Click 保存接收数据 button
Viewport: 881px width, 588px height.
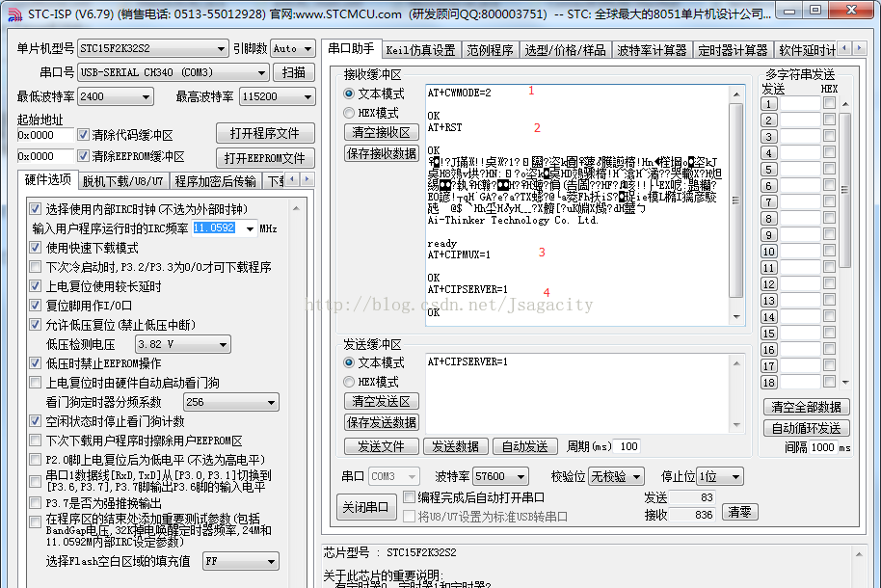coord(382,153)
